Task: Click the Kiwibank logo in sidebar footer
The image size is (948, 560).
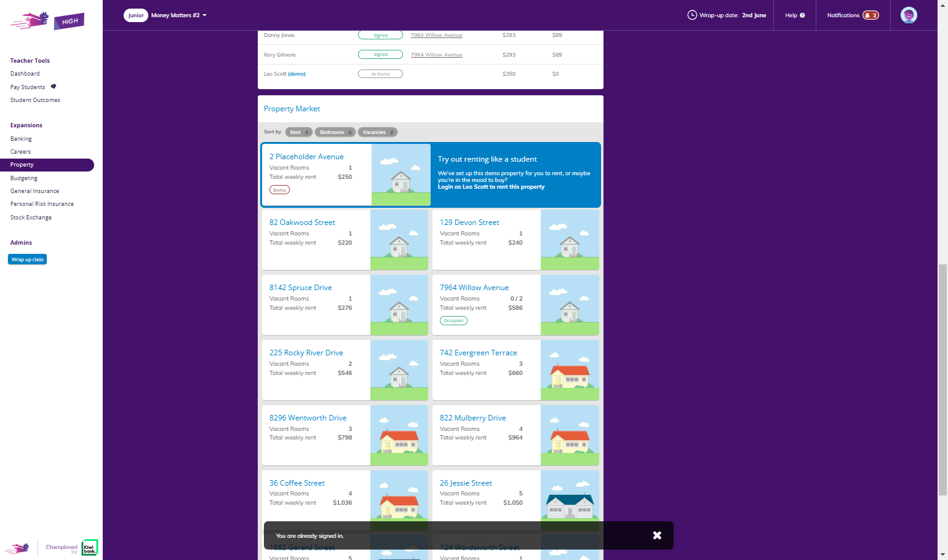Action: click(90, 547)
